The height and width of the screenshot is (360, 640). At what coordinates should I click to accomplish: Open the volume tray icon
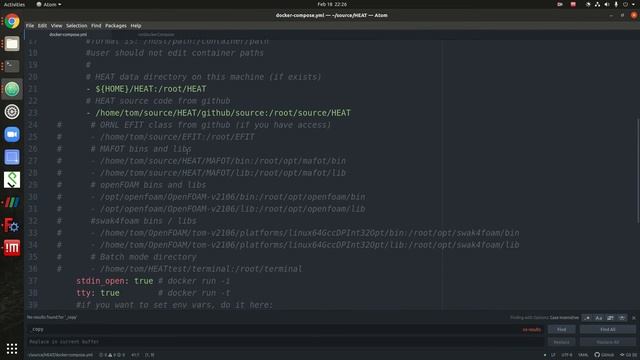[607, 4]
